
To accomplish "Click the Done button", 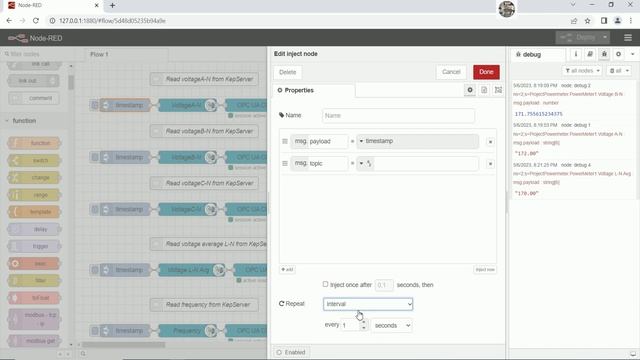I will pos(486,72).
